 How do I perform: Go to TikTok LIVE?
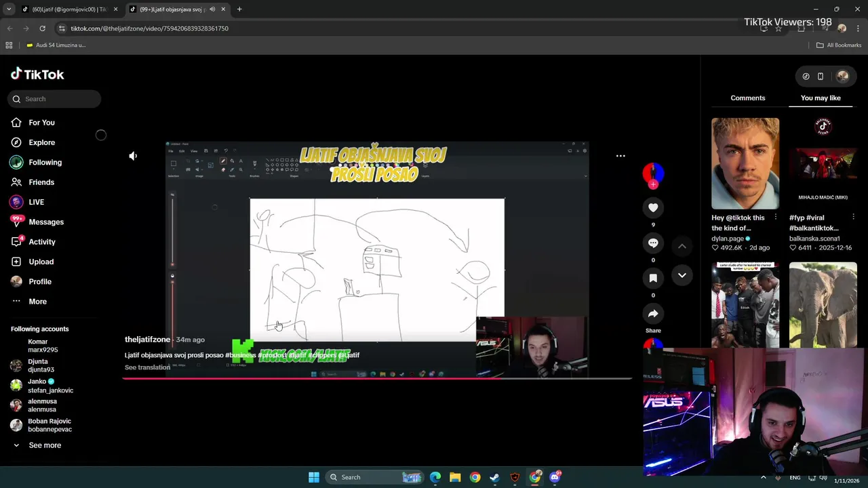36,202
